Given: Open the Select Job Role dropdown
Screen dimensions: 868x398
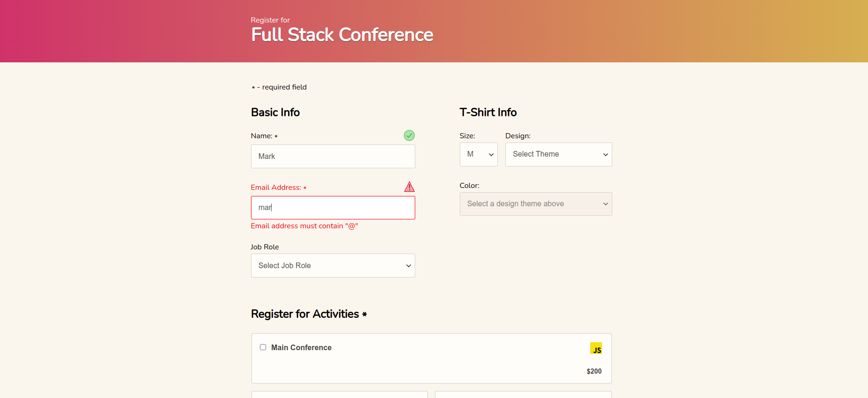Looking at the screenshot, I should point(333,266).
